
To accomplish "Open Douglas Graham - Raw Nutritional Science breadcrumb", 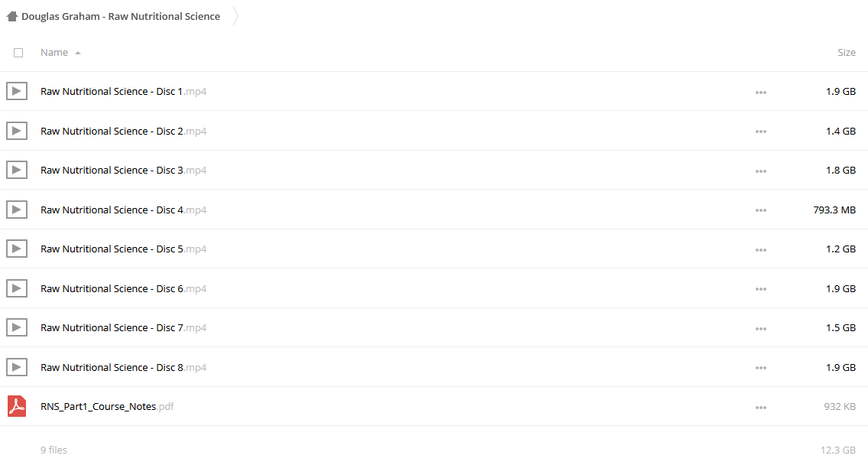I will [121, 16].
